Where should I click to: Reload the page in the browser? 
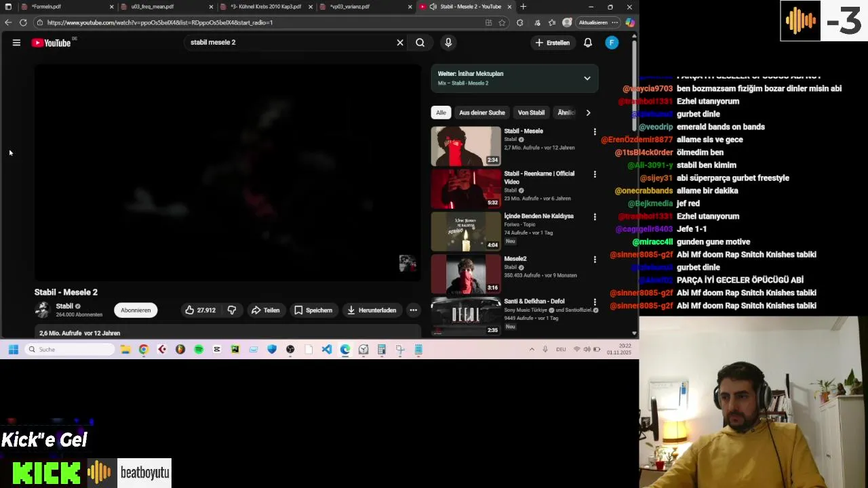tap(23, 22)
